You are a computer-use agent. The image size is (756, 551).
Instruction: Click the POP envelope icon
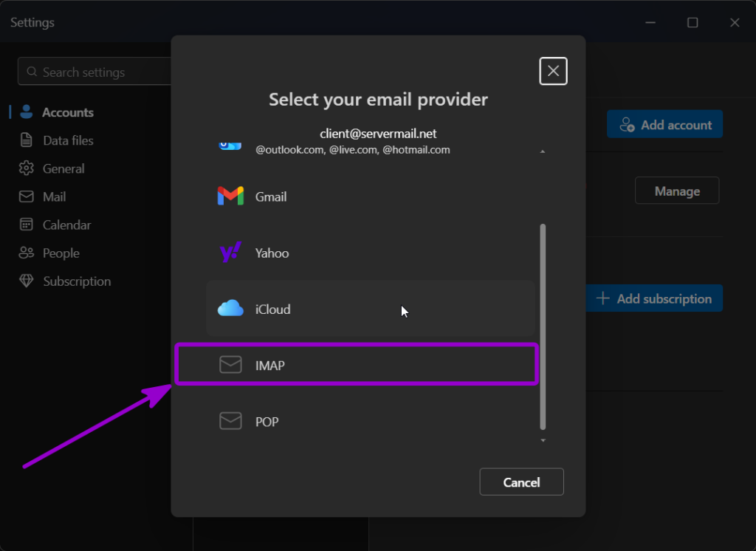click(230, 421)
